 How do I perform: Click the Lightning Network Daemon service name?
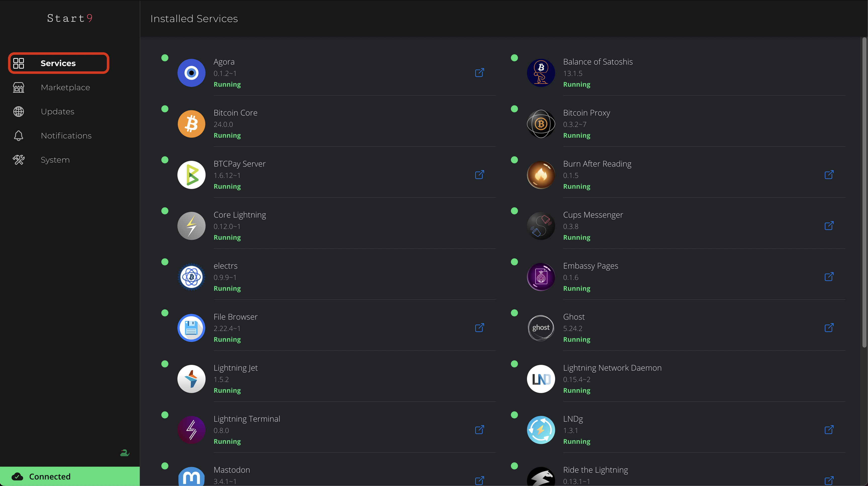coord(612,368)
